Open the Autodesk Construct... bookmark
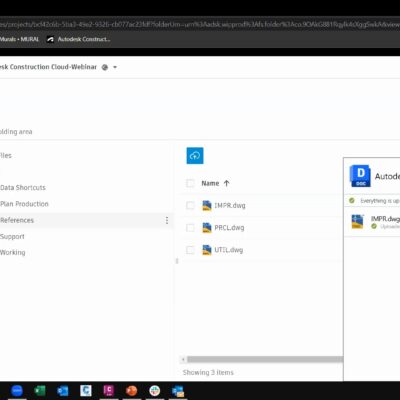 click(79, 39)
